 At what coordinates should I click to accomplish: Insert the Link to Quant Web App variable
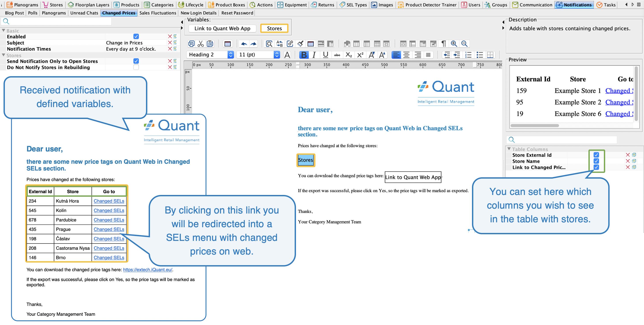coord(222,28)
